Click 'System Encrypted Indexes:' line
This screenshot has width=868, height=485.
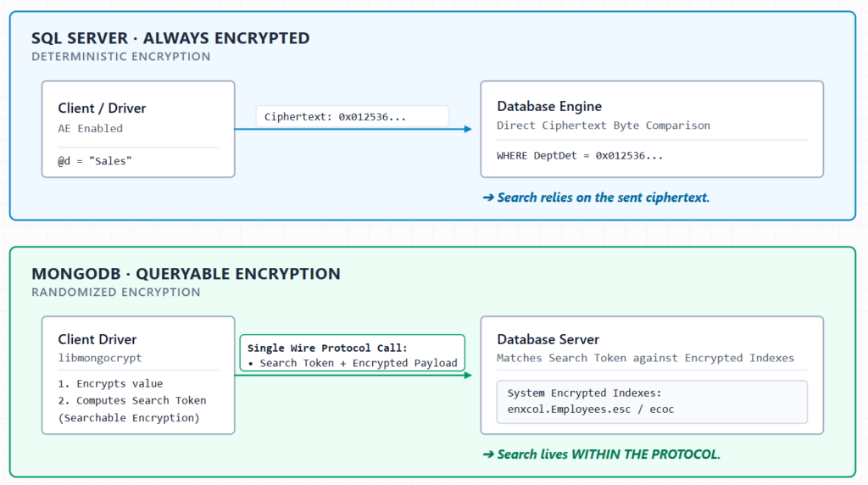click(584, 393)
